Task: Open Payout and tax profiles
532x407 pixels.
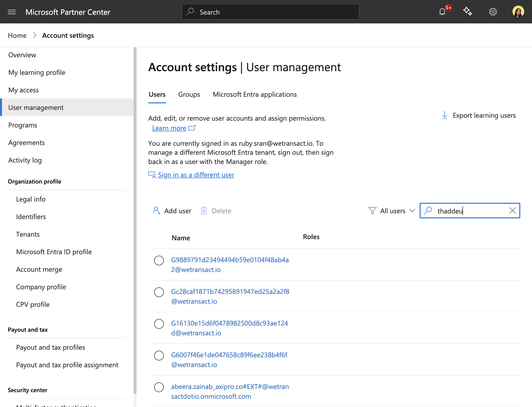Action: tap(50, 347)
